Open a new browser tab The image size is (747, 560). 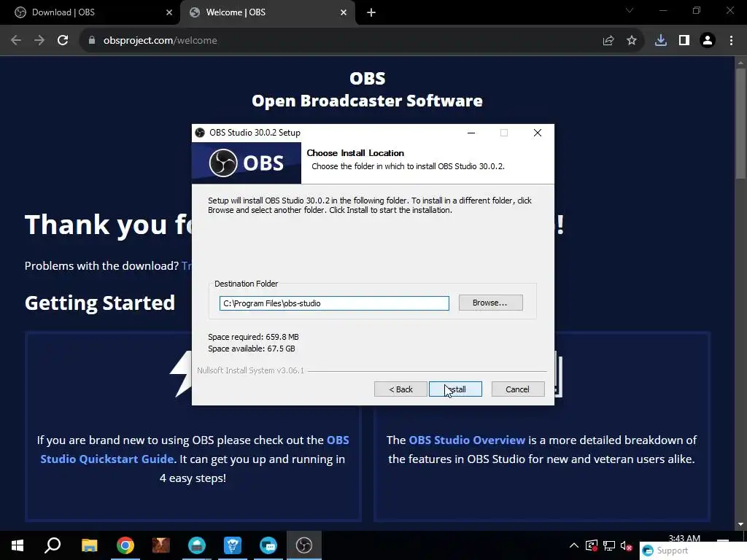click(x=371, y=12)
